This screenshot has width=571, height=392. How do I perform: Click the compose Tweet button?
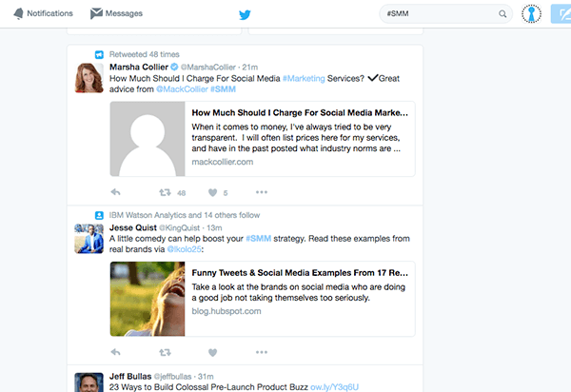[x=561, y=14]
